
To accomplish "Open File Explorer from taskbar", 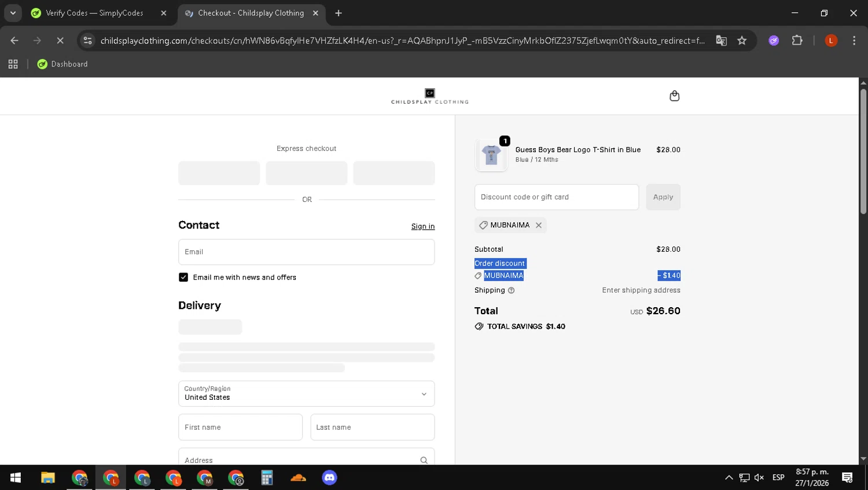I will coord(47,478).
